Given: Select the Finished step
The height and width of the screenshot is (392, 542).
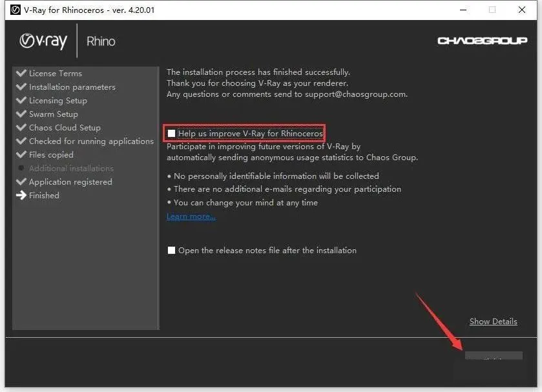Looking at the screenshot, I should (x=44, y=195).
